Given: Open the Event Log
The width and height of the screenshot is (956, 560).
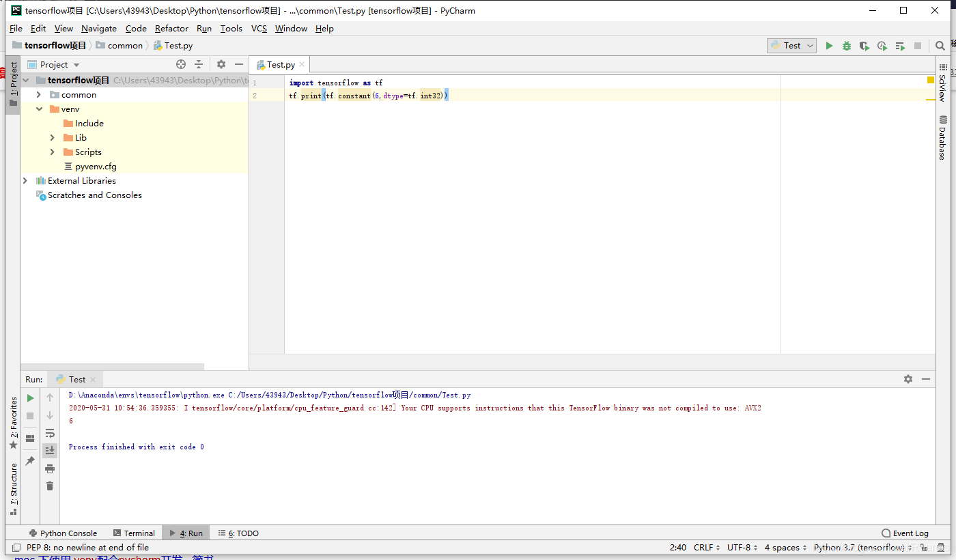Looking at the screenshot, I should pyautogui.click(x=905, y=533).
